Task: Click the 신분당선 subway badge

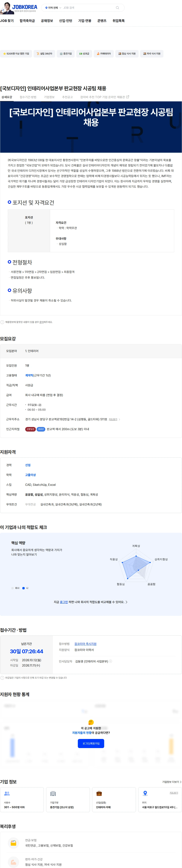Action: pyautogui.click(x=30, y=429)
